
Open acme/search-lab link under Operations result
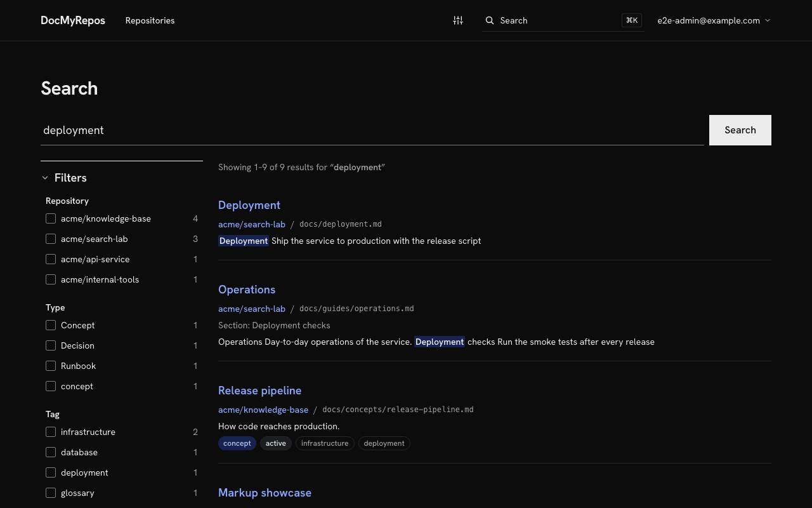[252, 309]
